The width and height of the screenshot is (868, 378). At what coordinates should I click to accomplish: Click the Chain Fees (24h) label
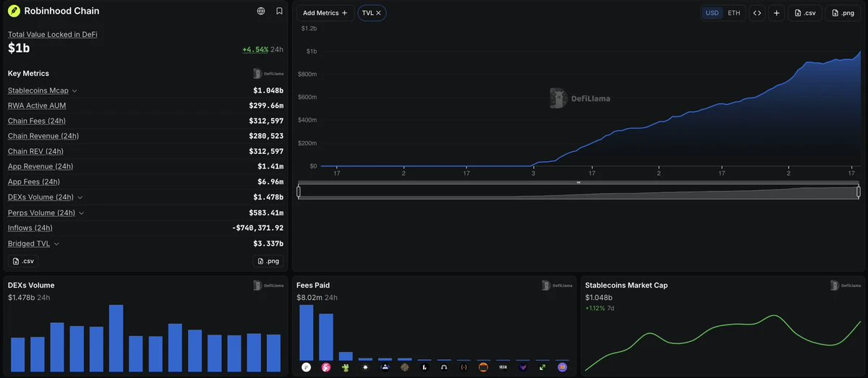37,121
